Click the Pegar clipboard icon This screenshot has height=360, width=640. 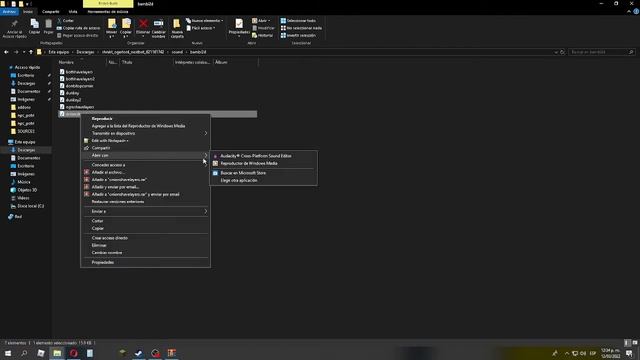[49, 24]
